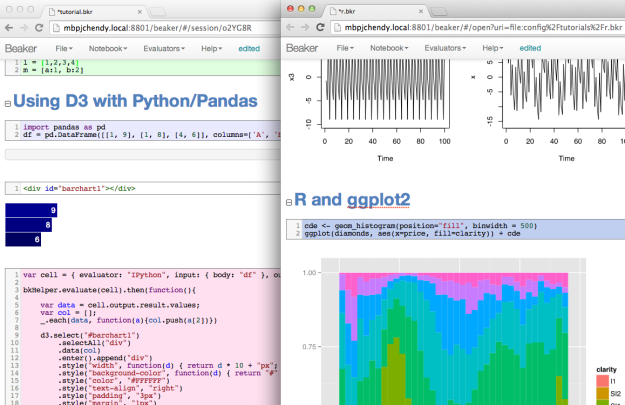Open the Help menu in left Beaker window
The height and width of the screenshot is (405, 625).
click(211, 49)
